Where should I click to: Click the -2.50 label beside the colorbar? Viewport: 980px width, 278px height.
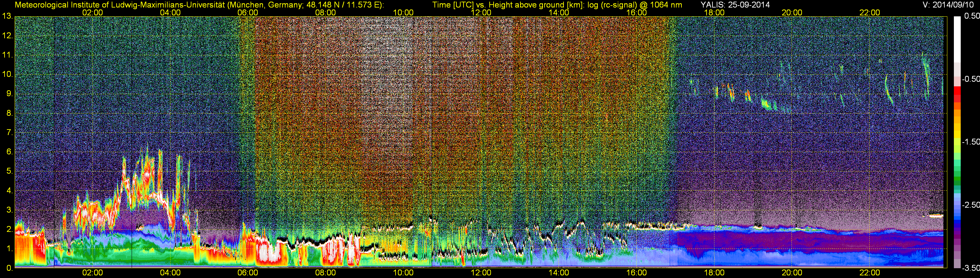pos(971,205)
